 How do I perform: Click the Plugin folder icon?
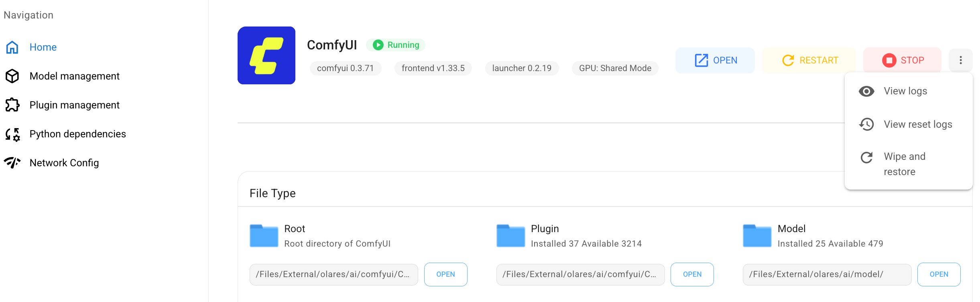[510, 236]
